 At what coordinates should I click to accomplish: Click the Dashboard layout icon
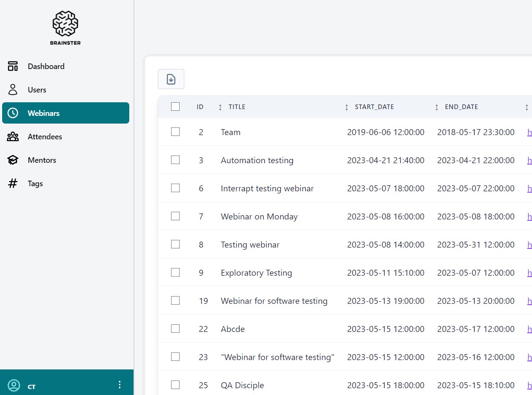click(13, 66)
